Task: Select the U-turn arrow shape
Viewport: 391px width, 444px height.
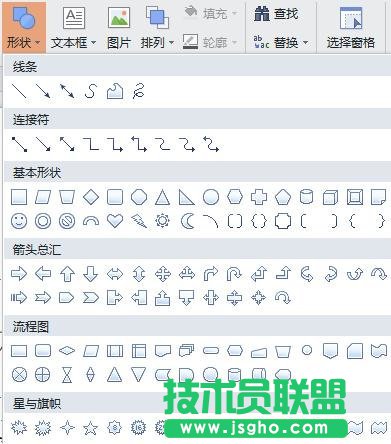Action: point(234,274)
